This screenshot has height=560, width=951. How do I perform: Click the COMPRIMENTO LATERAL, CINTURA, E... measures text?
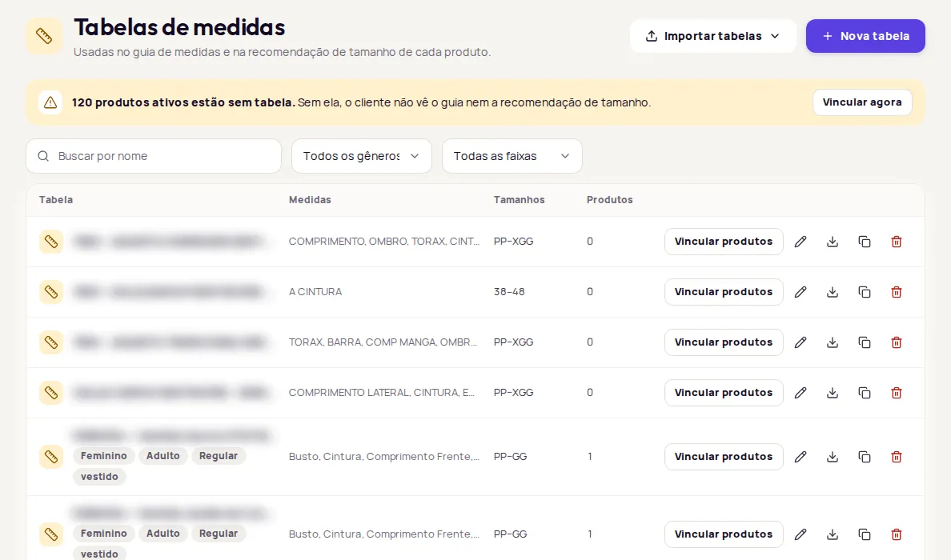(382, 392)
